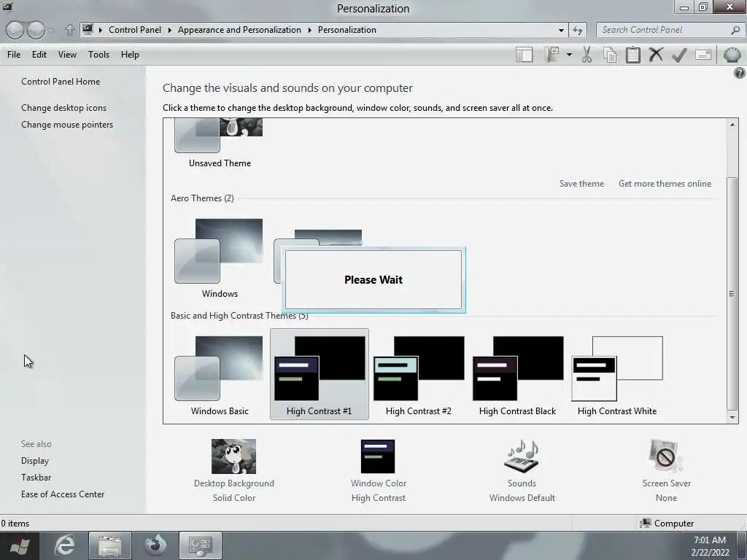Launch Internet Explorer from taskbar
The height and width of the screenshot is (560, 747).
tap(64, 545)
